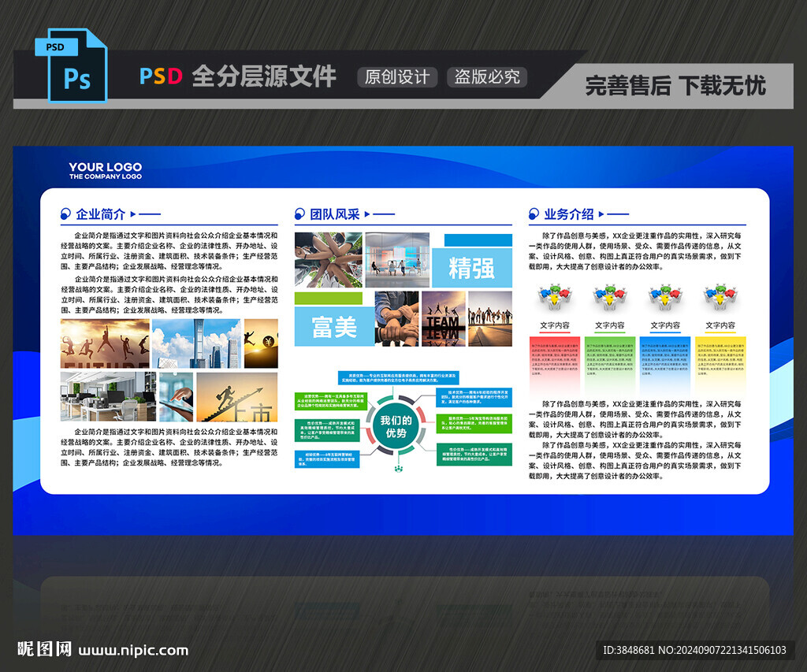This screenshot has width=807, height=672.
Task: Click the 文字内容 label with yellow underline
Action: [720, 325]
